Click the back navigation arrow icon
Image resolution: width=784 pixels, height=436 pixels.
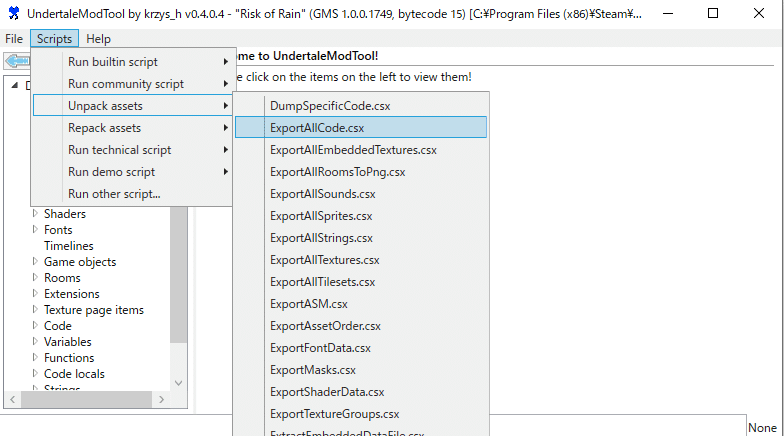pos(18,61)
